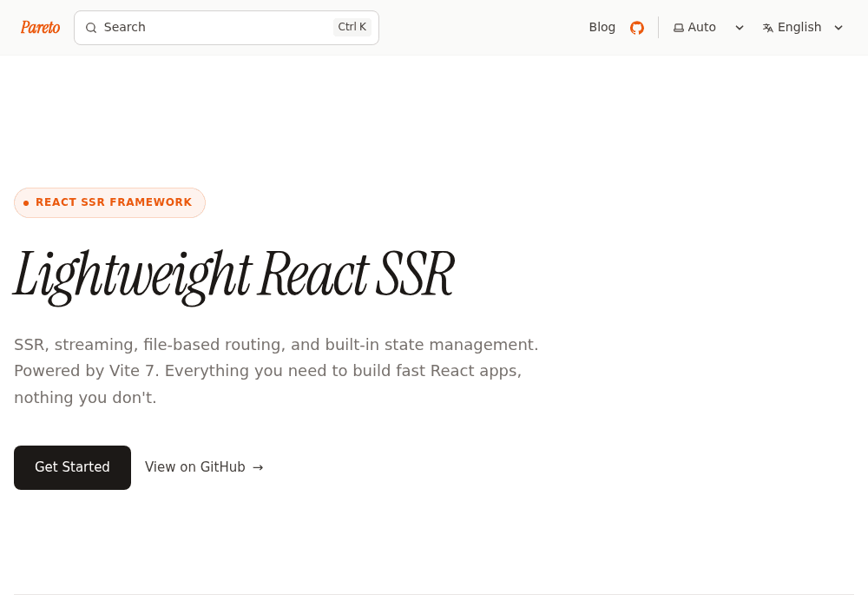
Task: Click the translate language icon
Action: [x=768, y=28]
